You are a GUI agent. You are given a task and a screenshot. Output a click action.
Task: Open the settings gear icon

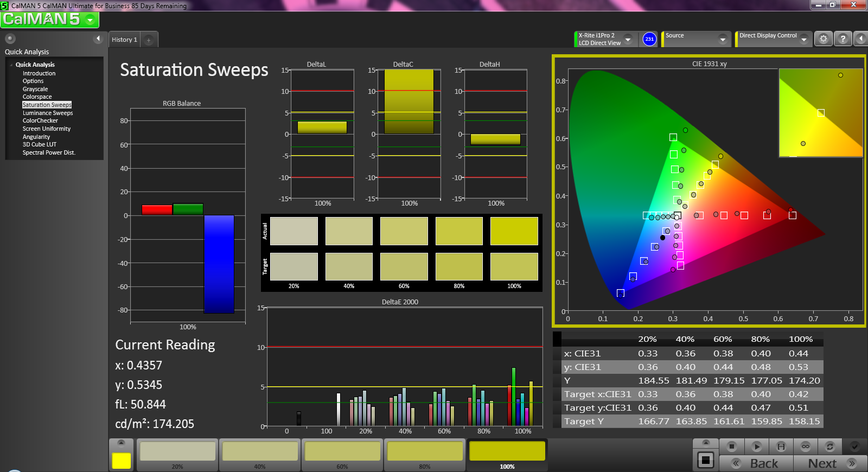pyautogui.click(x=824, y=39)
